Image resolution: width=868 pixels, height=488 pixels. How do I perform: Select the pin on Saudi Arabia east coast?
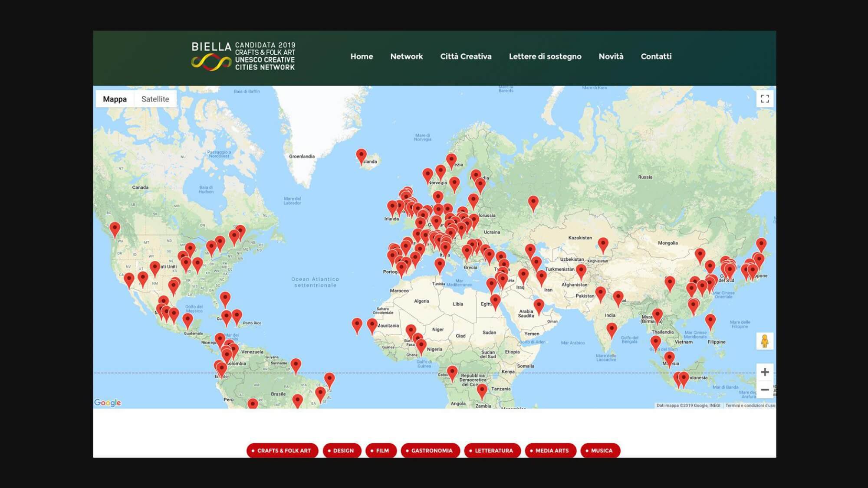coord(539,307)
